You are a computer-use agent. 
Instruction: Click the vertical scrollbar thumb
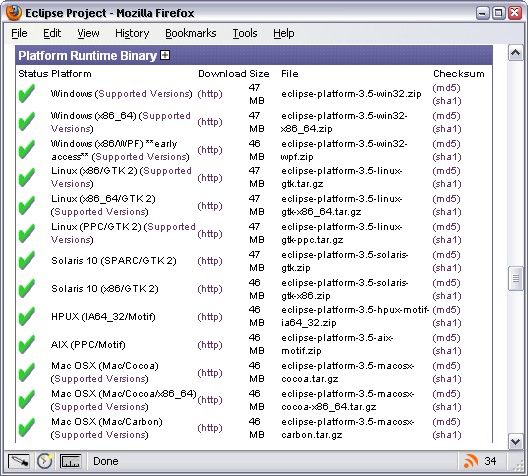point(515,278)
